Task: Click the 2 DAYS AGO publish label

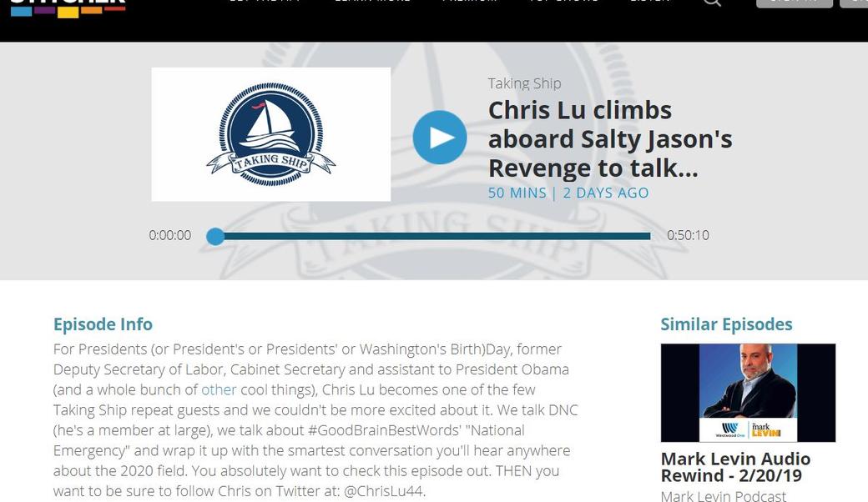Action: [x=606, y=193]
